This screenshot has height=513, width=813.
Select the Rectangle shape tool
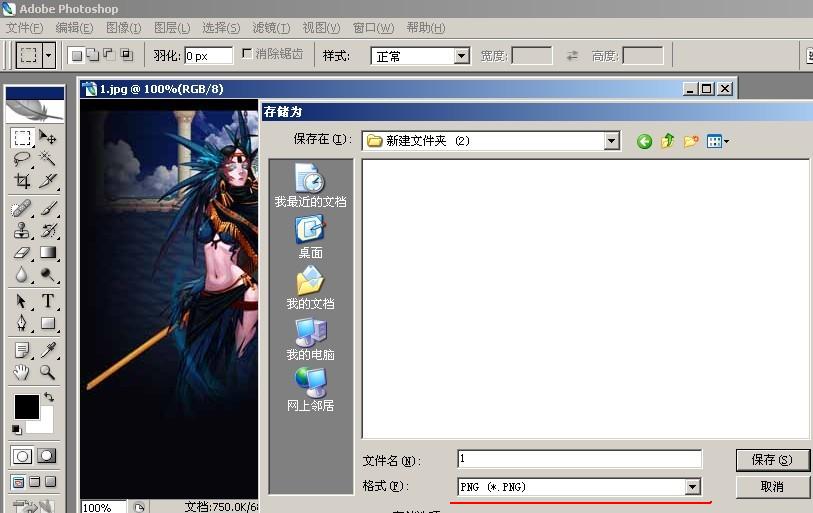(x=48, y=323)
